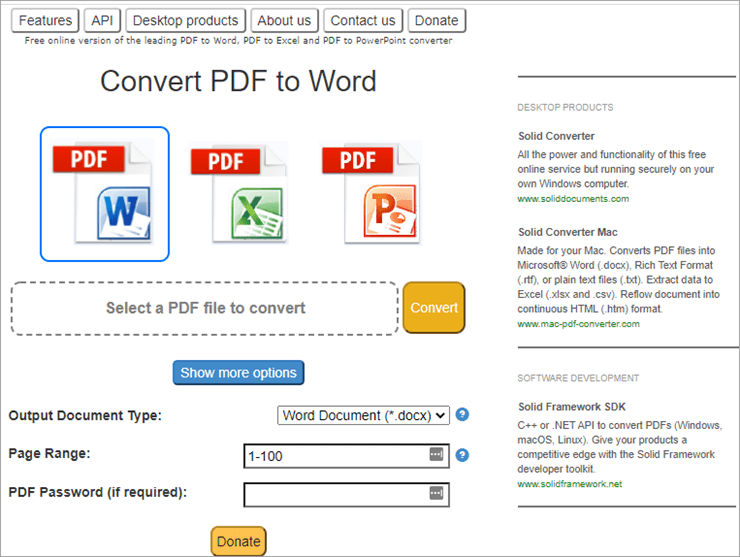The image size is (740, 557).
Task: Open the www.solidframework.net link
Action: (570, 484)
